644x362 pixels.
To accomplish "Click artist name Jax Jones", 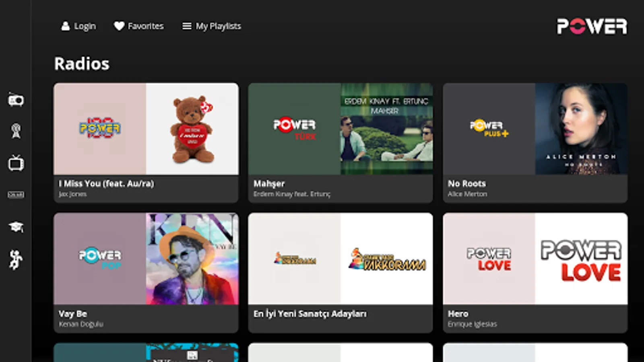I will [72, 194].
